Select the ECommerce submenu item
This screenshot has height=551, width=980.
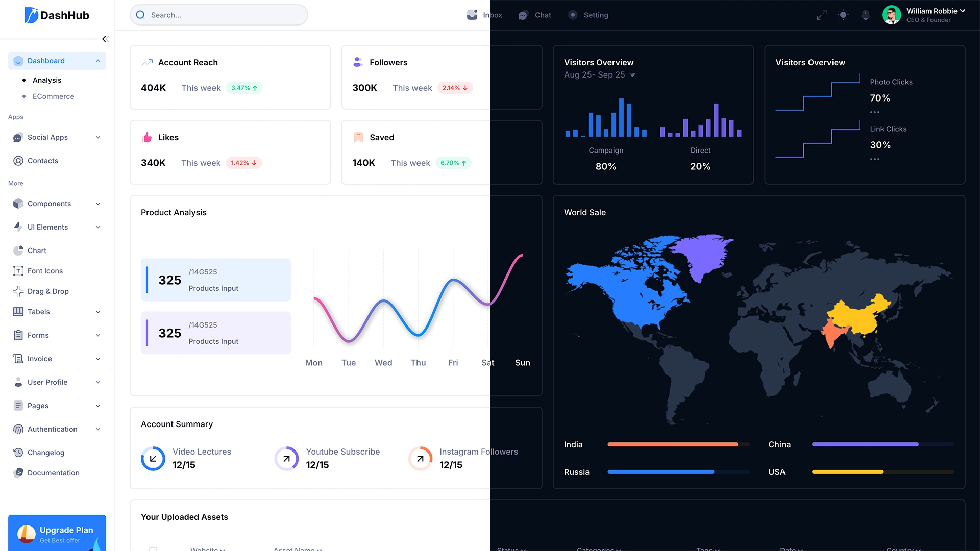point(53,96)
